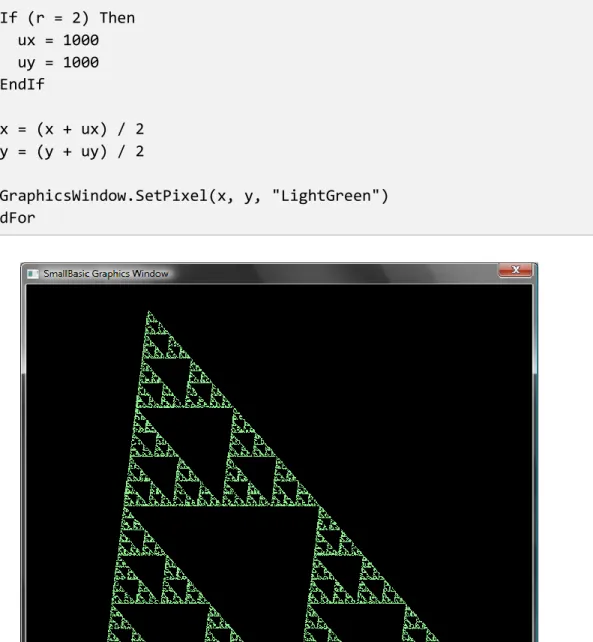Click the SmallBasic Graphics Window title icon
Image resolution: width=593 pixels, height=642 pixels.
(33, 274)
